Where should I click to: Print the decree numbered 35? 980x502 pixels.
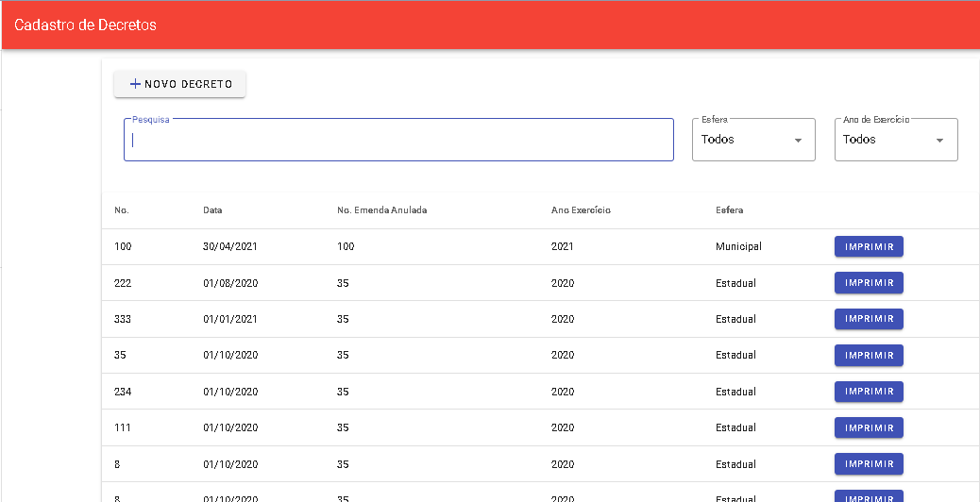[x=869, y=356]
